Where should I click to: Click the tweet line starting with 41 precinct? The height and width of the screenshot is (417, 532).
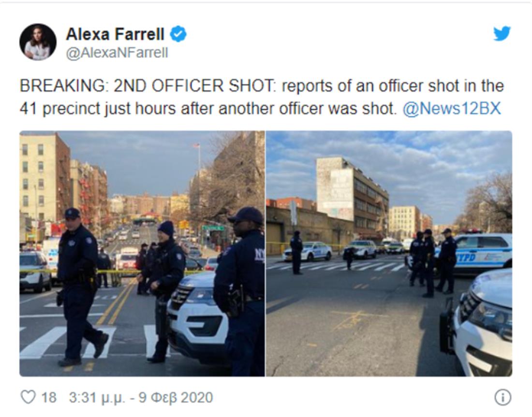[208, 109]
